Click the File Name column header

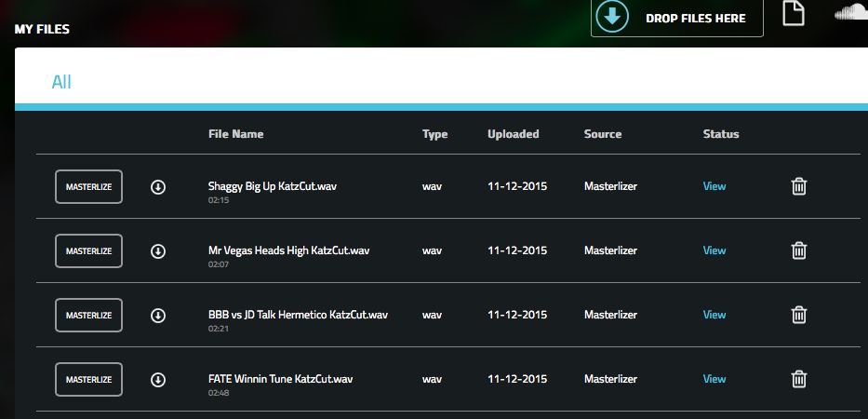235,134
